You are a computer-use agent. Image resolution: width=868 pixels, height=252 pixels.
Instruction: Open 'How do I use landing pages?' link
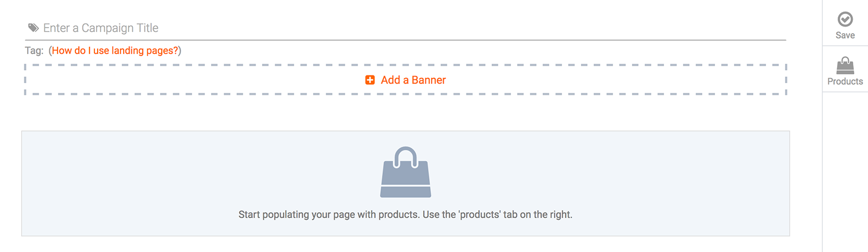(x=115, y=51)
